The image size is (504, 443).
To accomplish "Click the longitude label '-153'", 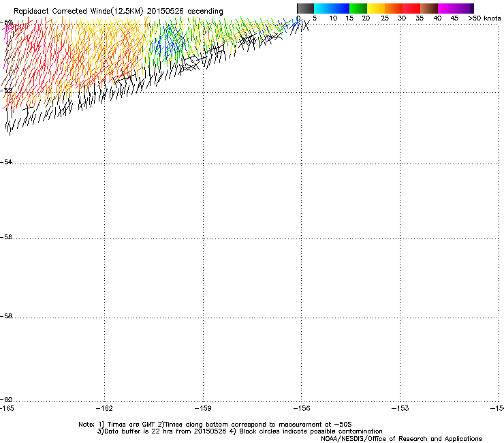I will tap(400, 408).
